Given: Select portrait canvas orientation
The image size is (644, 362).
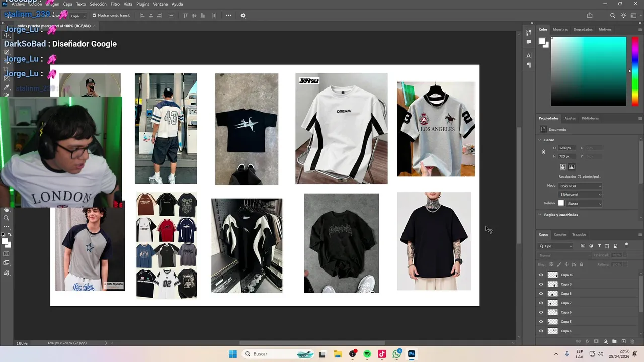Looking at the screenshot, I should coord(563,167).
